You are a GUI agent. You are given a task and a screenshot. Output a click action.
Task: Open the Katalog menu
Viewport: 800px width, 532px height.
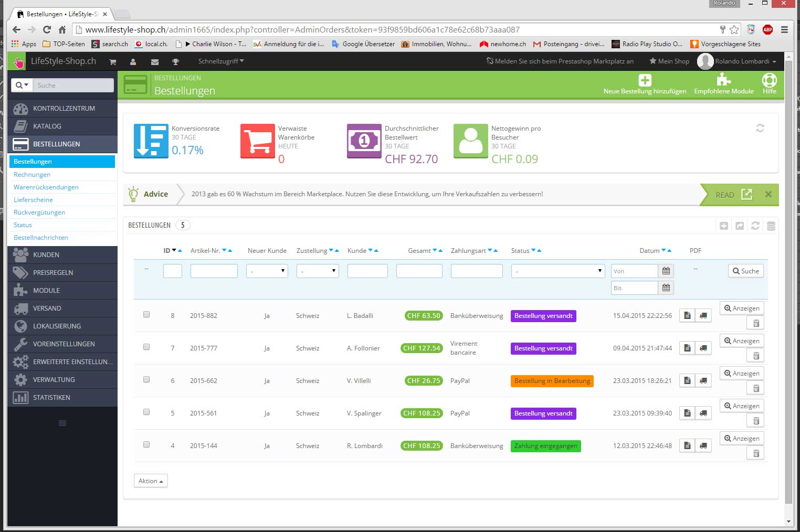point(62,126)
